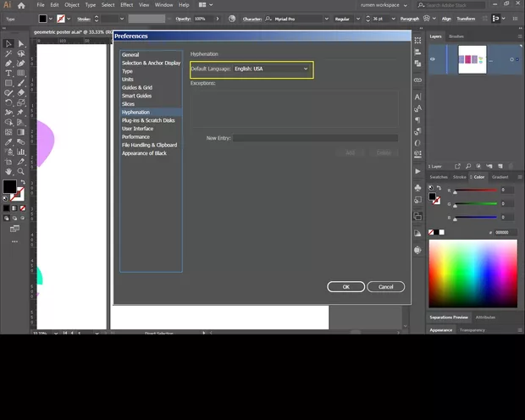This screenshot has height=420, width=525.
Task: Open the Character panel icon in the dock
Action: [x=417, y=97]
